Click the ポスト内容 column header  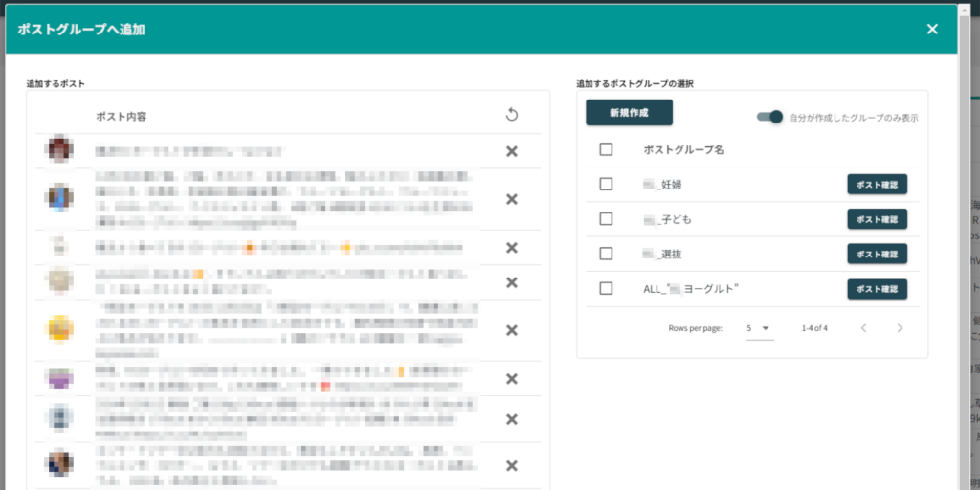(122, 116)
